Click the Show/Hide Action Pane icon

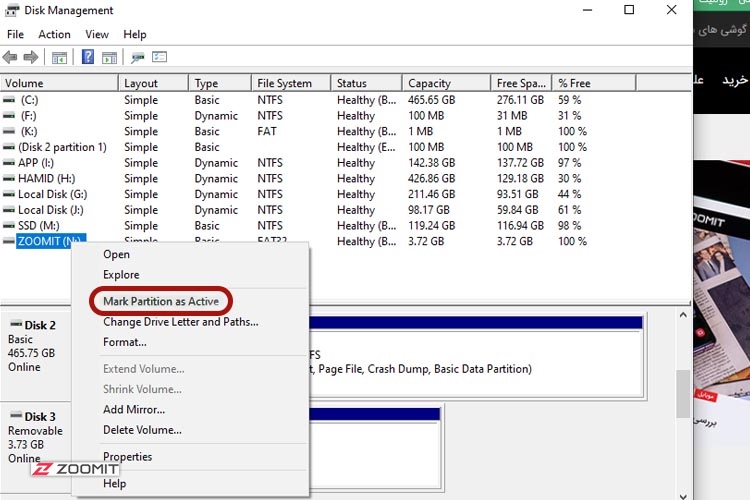click(109, 57)
